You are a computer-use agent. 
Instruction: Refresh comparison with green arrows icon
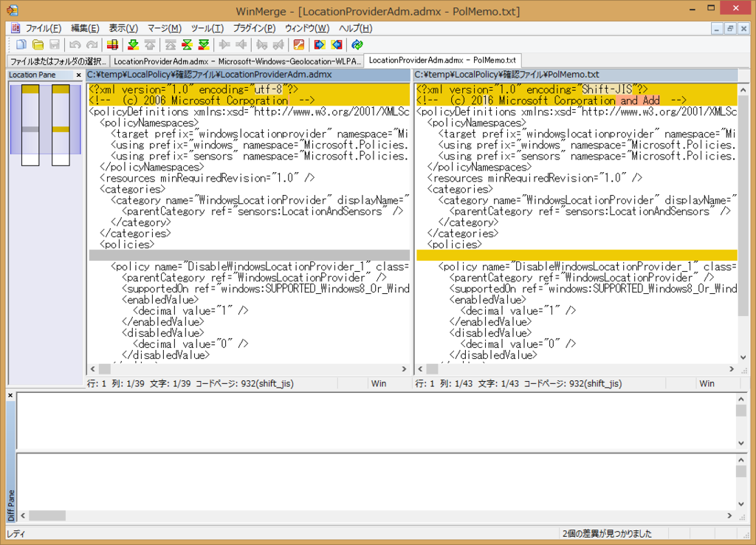pyautogui.click(x=357, y=45)
